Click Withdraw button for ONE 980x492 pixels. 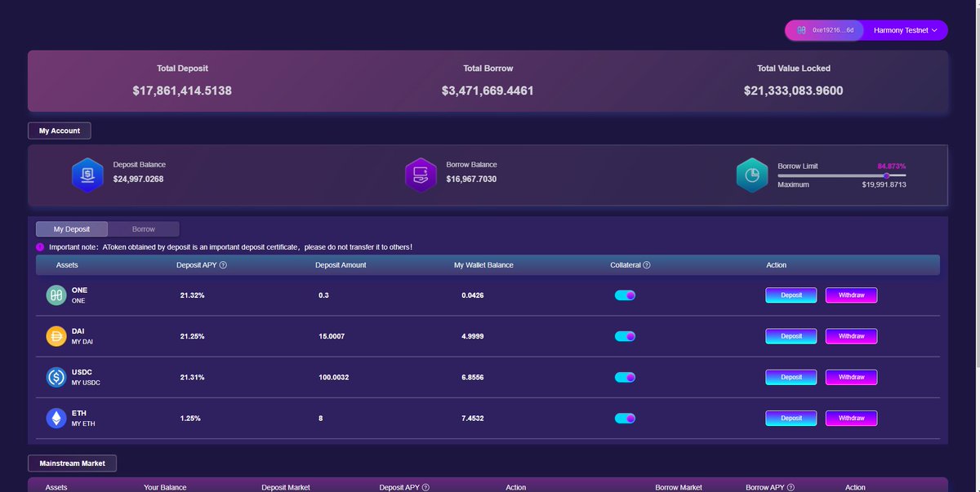[852, 295]
